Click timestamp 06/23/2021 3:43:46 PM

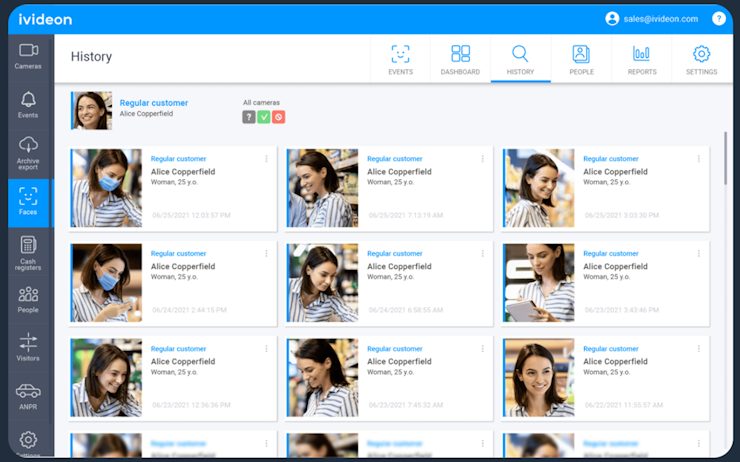[622, 310]
